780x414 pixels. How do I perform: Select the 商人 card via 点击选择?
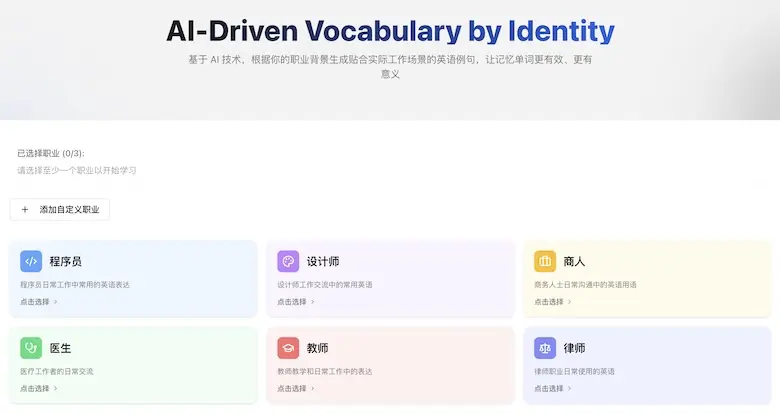click(x=553, y=302)
